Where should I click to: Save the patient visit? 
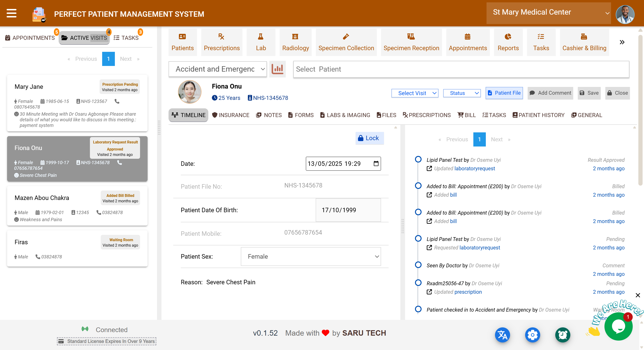(589, 93)
